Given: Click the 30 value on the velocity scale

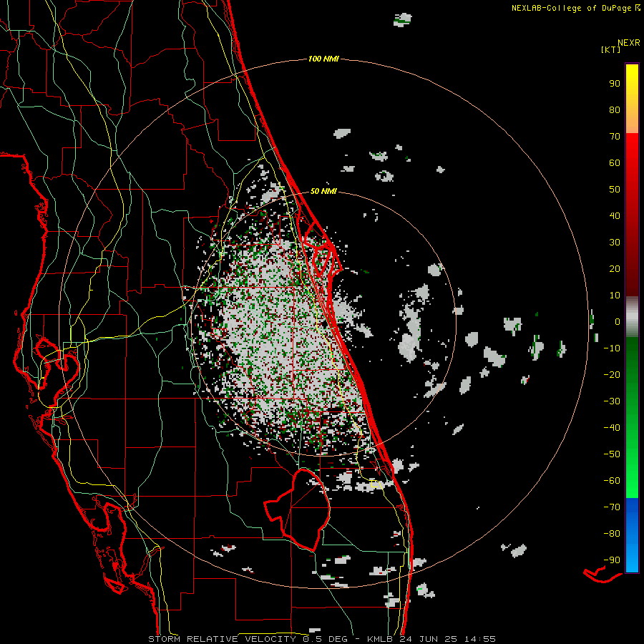Looking at the screenshot, I should pyautogui.click(x=615, y=243).
